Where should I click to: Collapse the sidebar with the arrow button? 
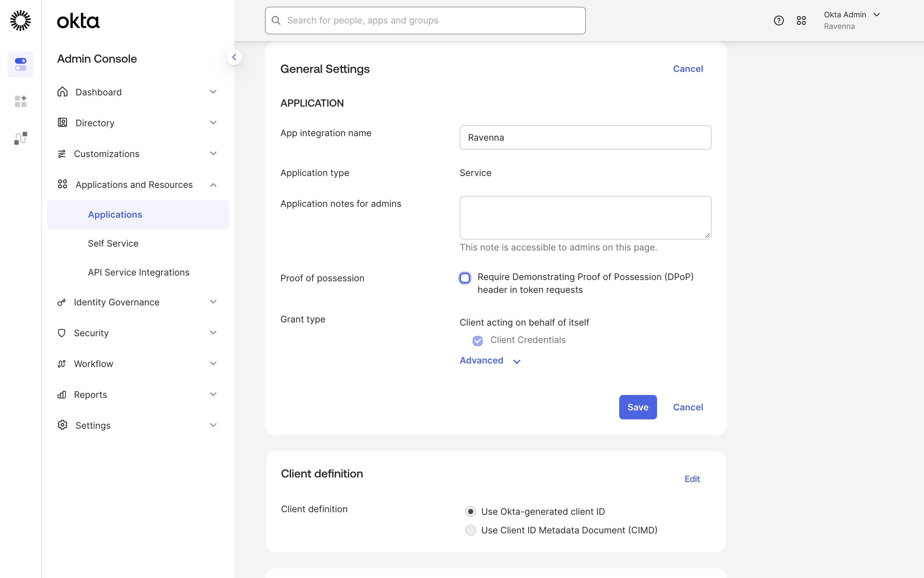[x=234, y=57]
